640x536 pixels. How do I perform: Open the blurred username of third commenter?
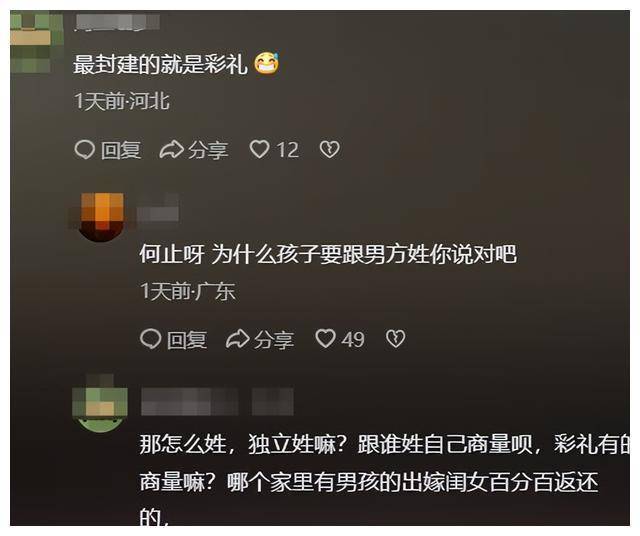click(217, 402)
